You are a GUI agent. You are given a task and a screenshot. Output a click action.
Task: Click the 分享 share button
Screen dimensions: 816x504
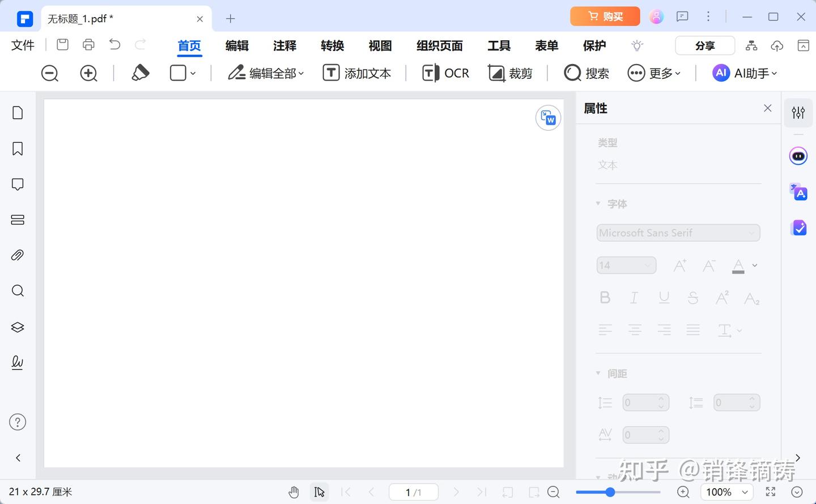click(705, 45)
